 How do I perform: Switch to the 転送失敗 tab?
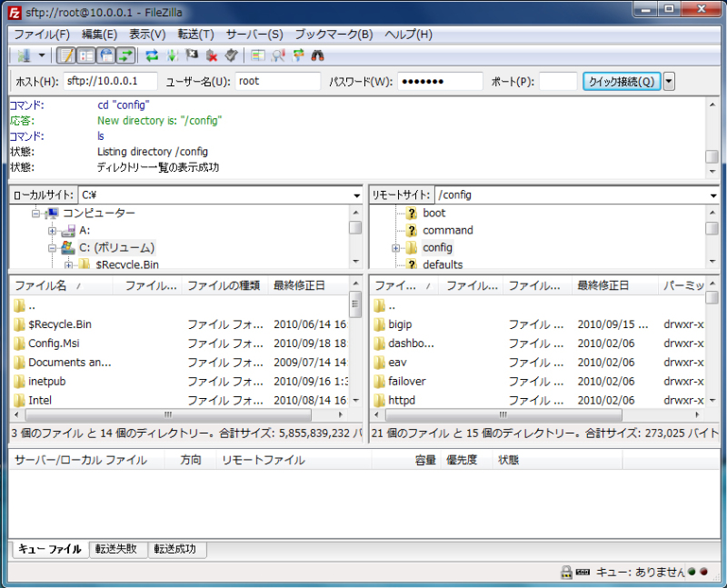coord(119,549)
